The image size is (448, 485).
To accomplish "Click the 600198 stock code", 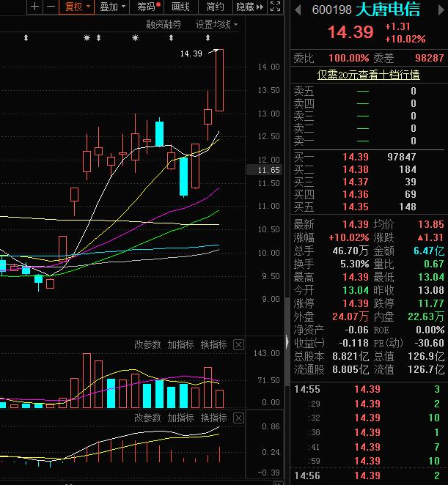I will (331, 10).
